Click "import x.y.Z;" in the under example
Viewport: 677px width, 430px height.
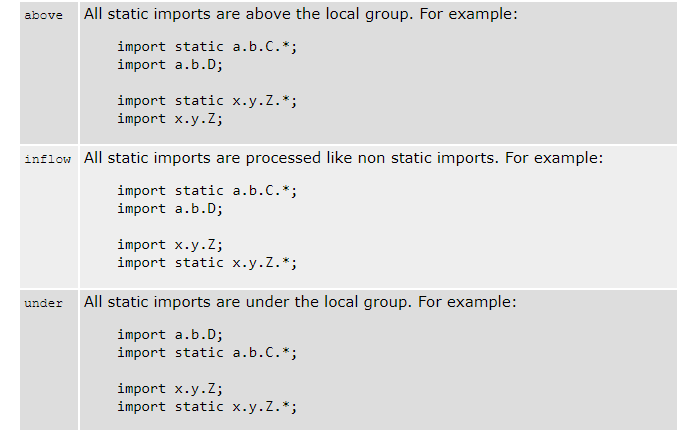tap(170, 389)
